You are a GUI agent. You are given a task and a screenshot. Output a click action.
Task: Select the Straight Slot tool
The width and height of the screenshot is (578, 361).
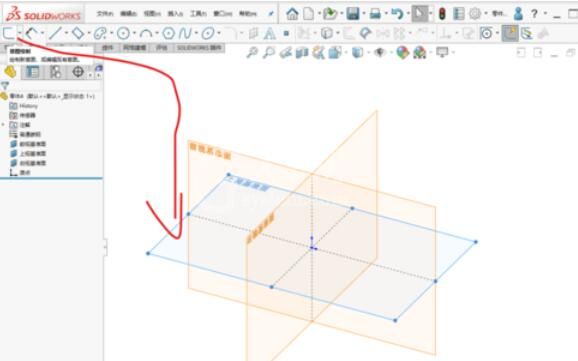[x=100, y=34]
